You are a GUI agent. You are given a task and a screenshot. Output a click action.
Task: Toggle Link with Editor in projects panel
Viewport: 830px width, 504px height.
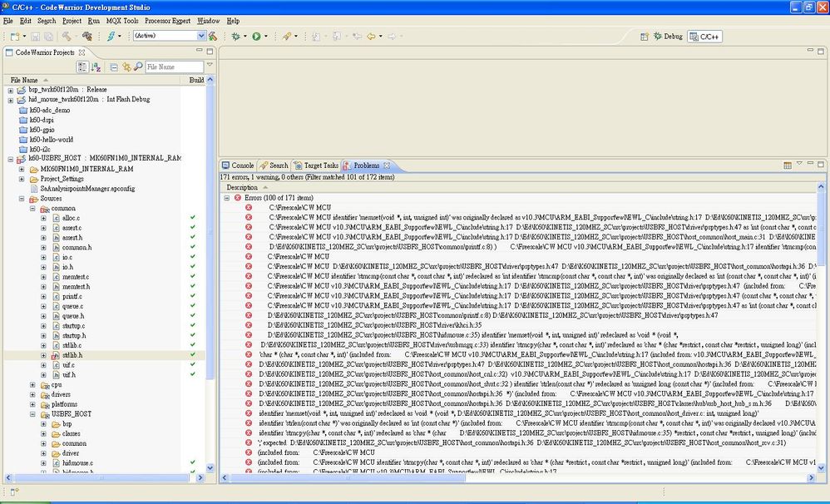[x=126, y=67]
